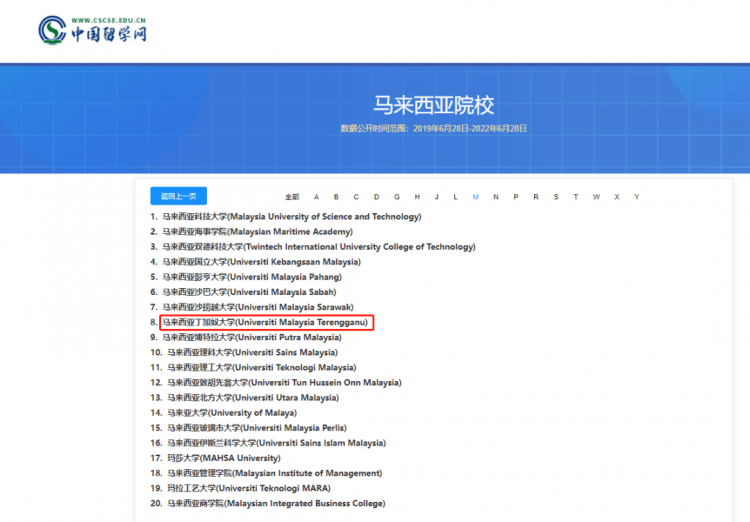Screen dimensions: 750x522
Task: Open University of Malaya entry
Action: point(232,413)
